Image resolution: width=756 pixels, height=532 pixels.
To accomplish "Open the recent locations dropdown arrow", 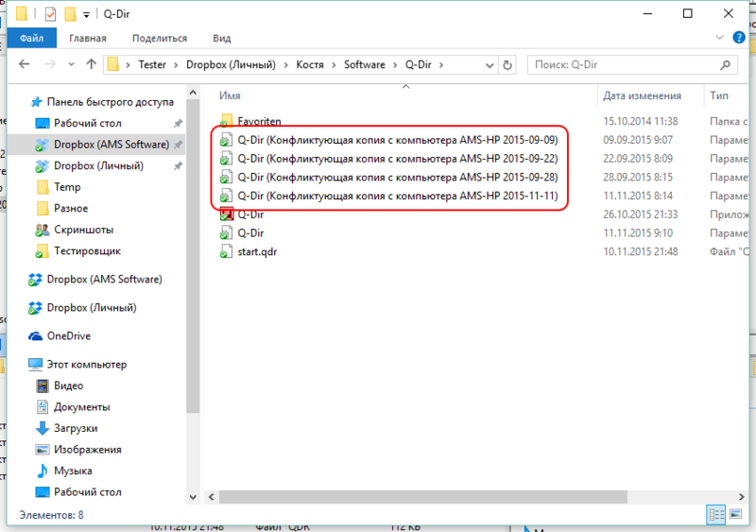I will (x=72, y=64).
